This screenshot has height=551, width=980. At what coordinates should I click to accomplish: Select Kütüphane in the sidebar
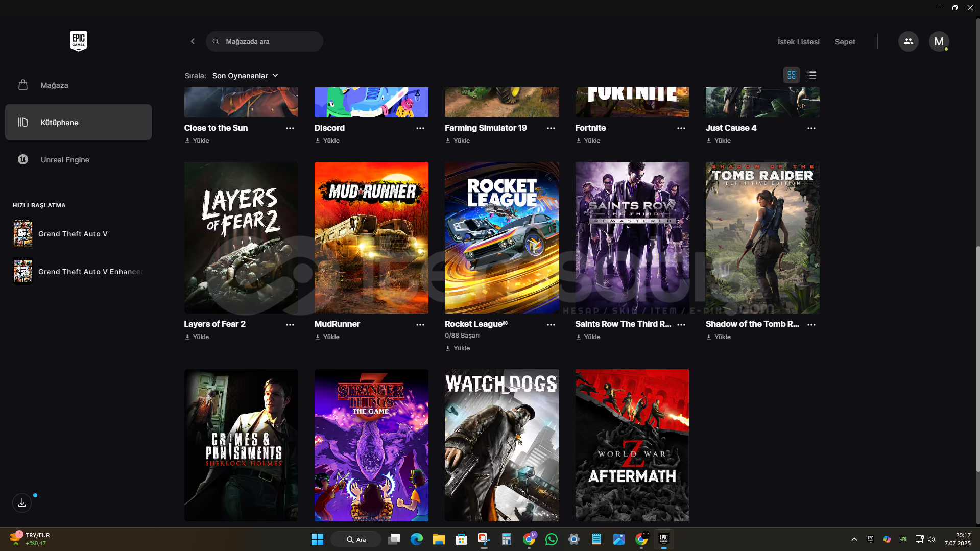point(78,122)
